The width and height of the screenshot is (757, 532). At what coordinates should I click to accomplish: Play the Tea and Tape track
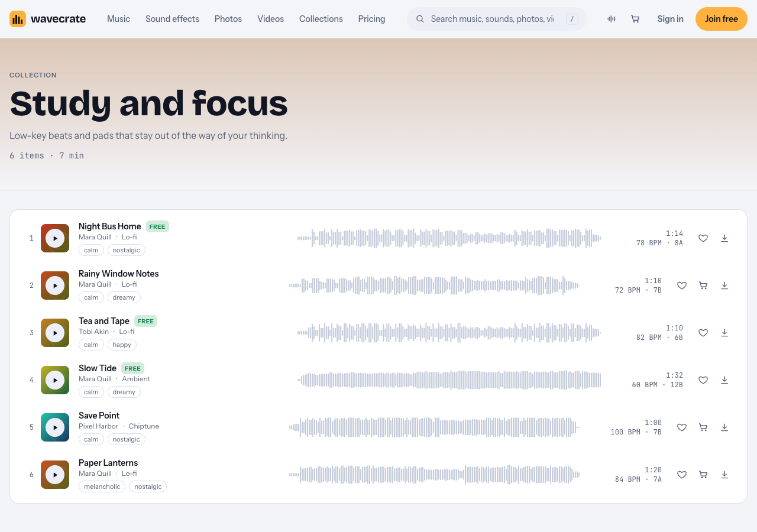pyautogui.click(x=55, y=333)
